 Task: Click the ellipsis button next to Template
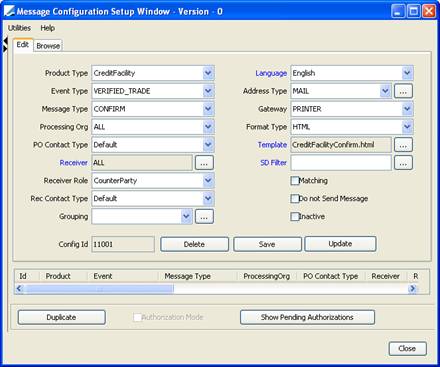[403, 145]
